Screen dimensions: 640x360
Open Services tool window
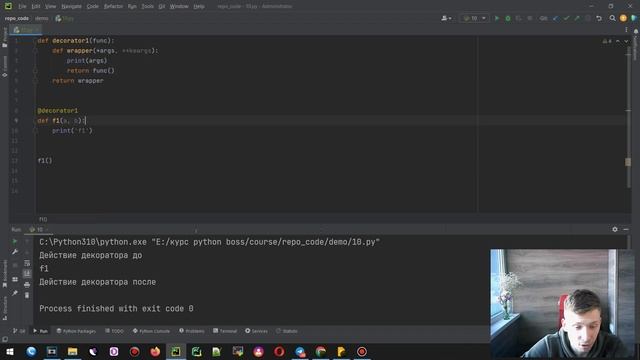tap(256, 331)
